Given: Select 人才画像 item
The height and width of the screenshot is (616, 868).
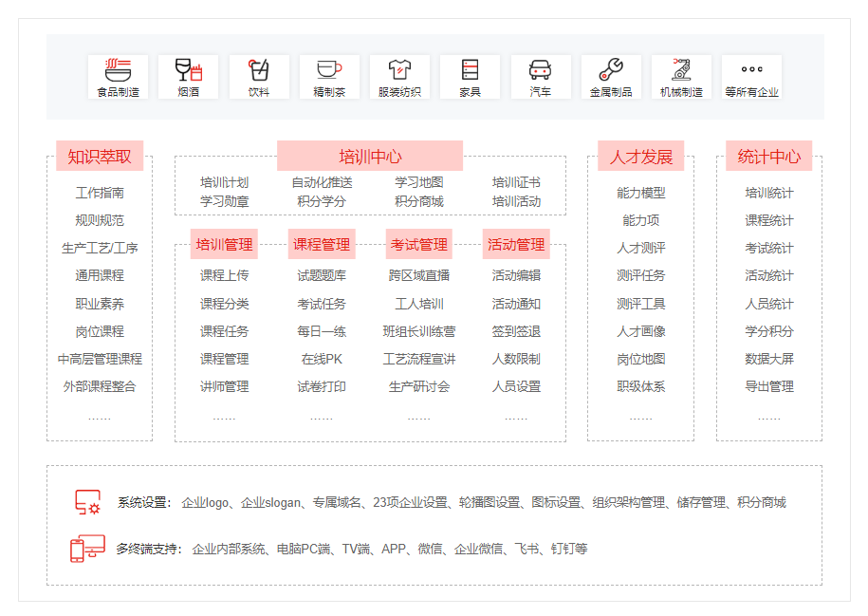Looking at the screenshot, I should (641, 331).
